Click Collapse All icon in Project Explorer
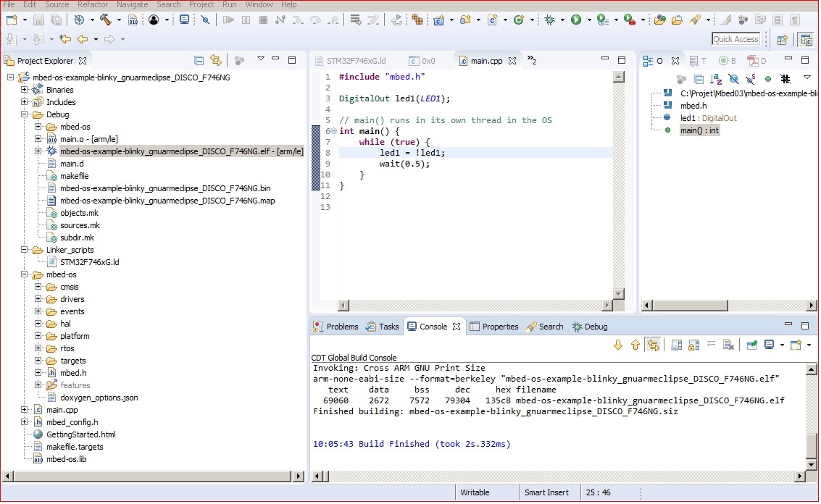Viewport: 821px width, 504px height. click(199, 60)
